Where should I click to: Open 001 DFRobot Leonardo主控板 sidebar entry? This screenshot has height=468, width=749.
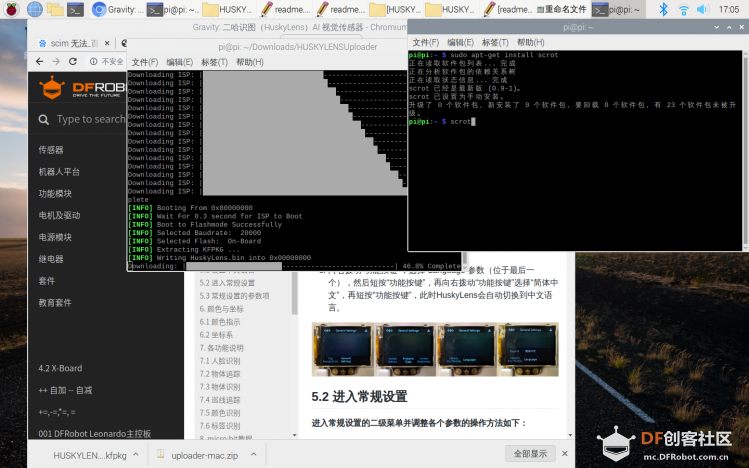95,434
